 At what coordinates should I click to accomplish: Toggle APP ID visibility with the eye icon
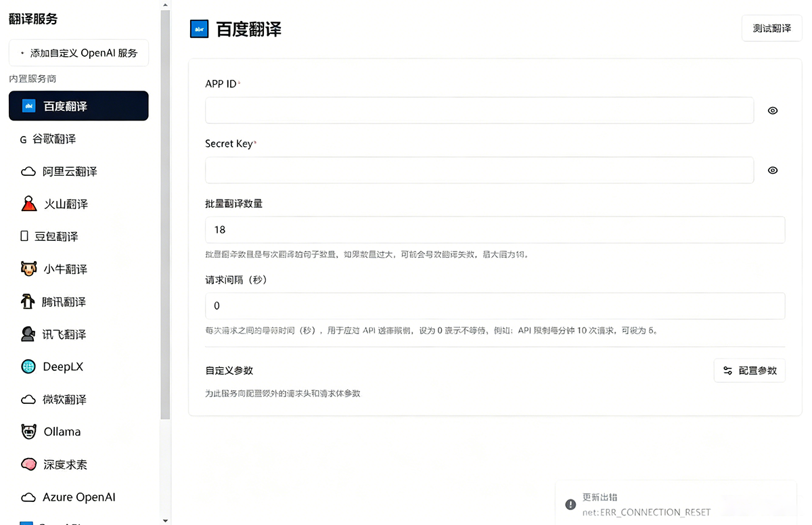point(773,110)
